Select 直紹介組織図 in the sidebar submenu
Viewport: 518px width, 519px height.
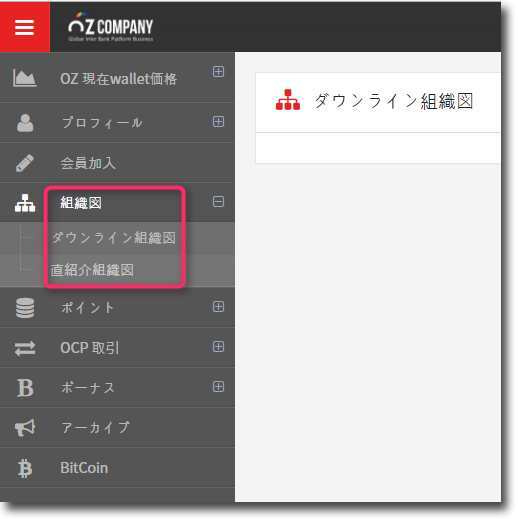coord(92,270)
